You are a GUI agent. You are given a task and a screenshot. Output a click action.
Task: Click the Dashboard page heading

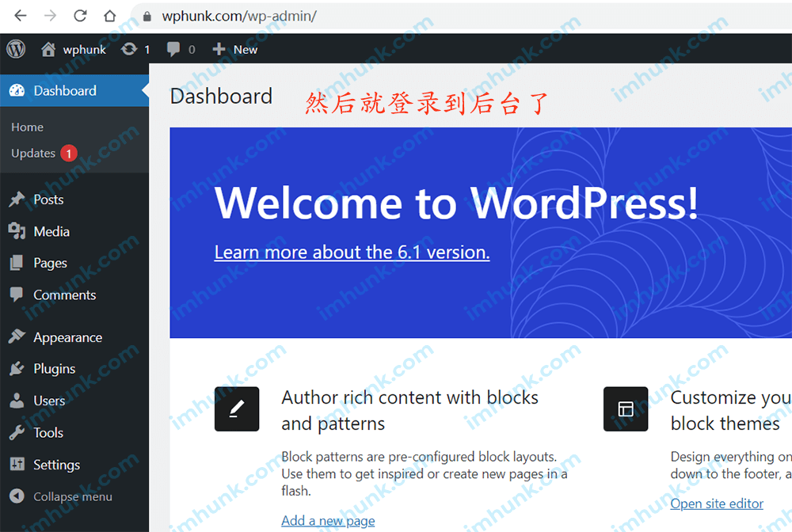pos(221,97)
